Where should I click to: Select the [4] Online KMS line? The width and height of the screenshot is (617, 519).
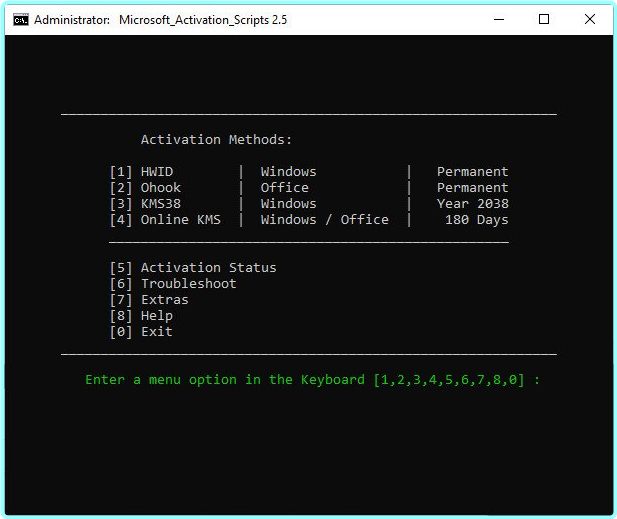click(x=165, y=220)
